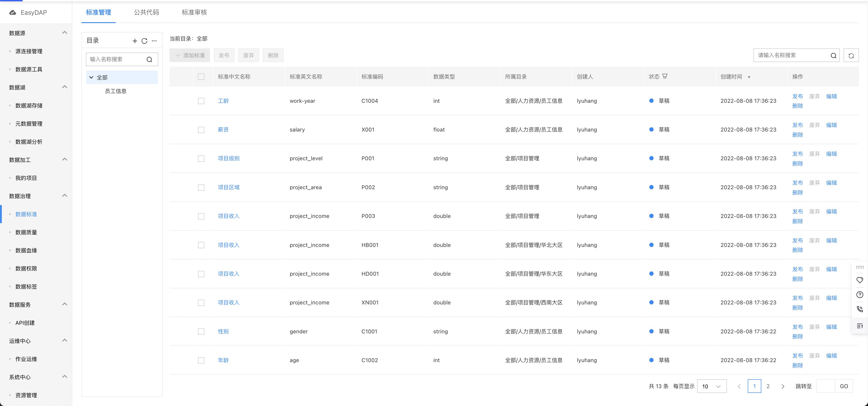868x406 pixels.
Task: Click the toolbar 发布 button
Action: (224, 55)
